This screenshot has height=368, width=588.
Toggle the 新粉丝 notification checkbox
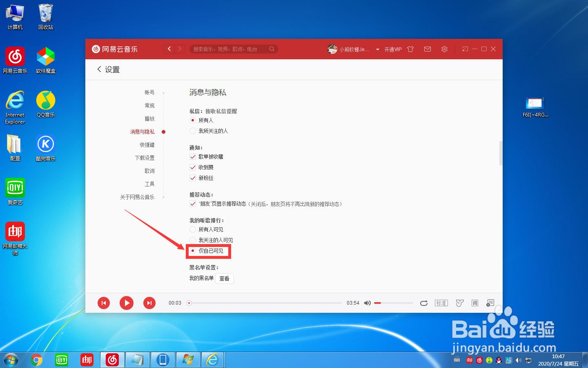point(193,178)
